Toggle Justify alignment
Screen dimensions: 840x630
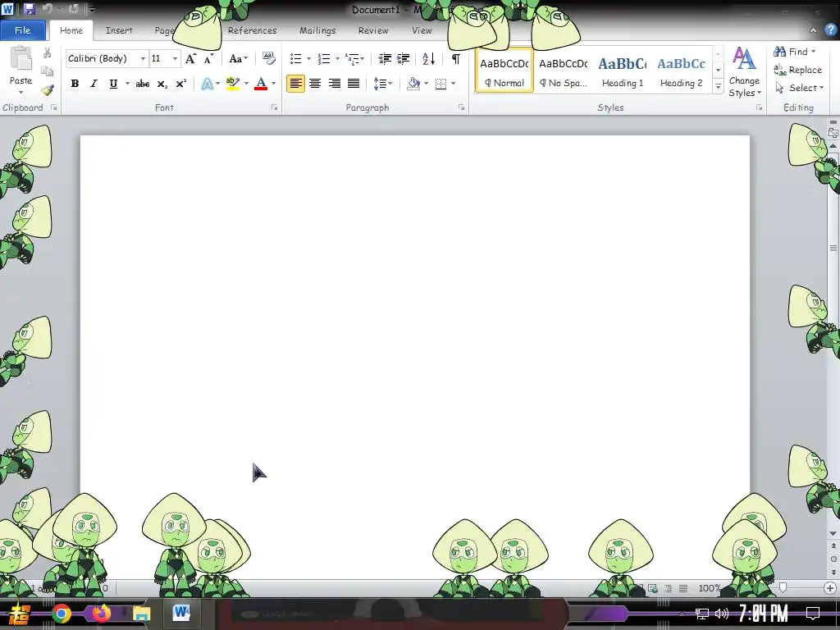(354, 84)
